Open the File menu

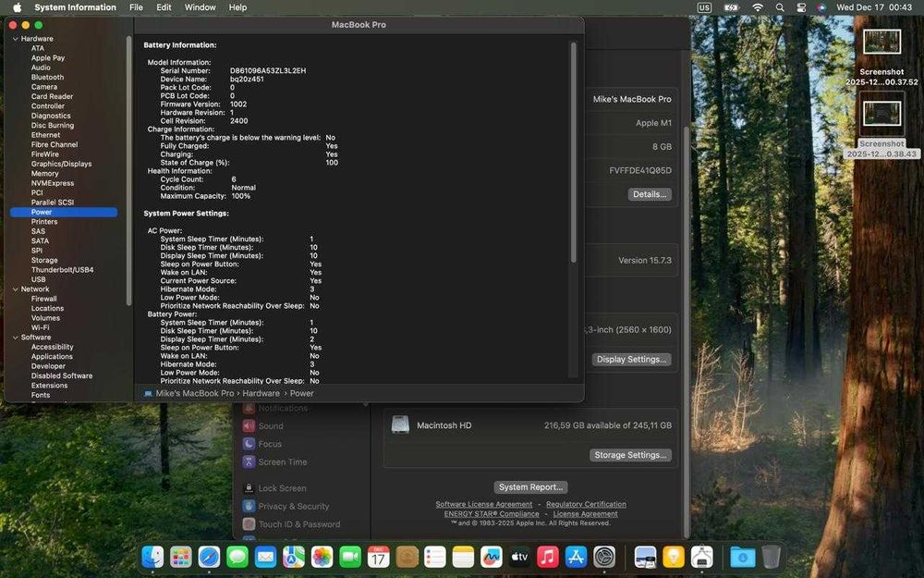[x=136, y=7]
